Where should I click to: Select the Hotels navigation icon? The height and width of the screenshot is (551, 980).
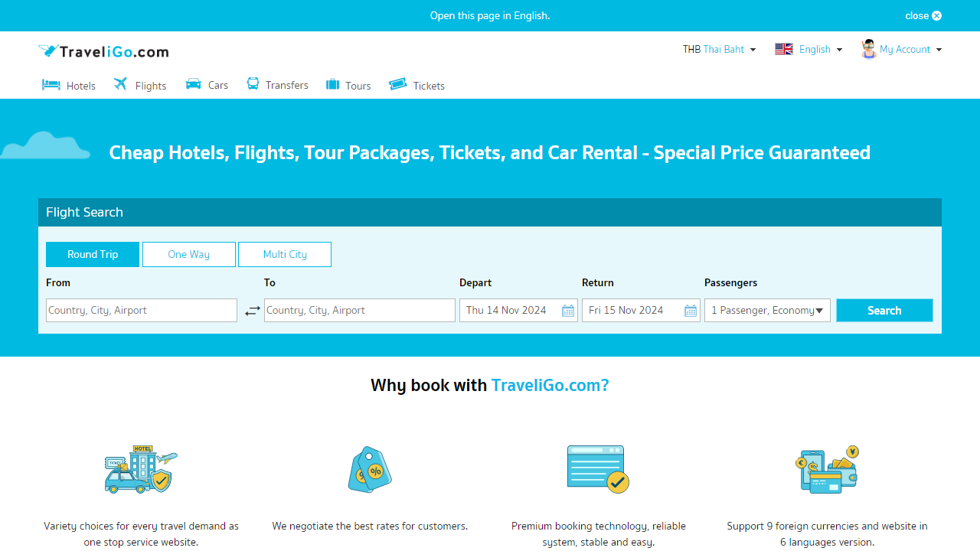pyautogui.click(x=50, y=84)
